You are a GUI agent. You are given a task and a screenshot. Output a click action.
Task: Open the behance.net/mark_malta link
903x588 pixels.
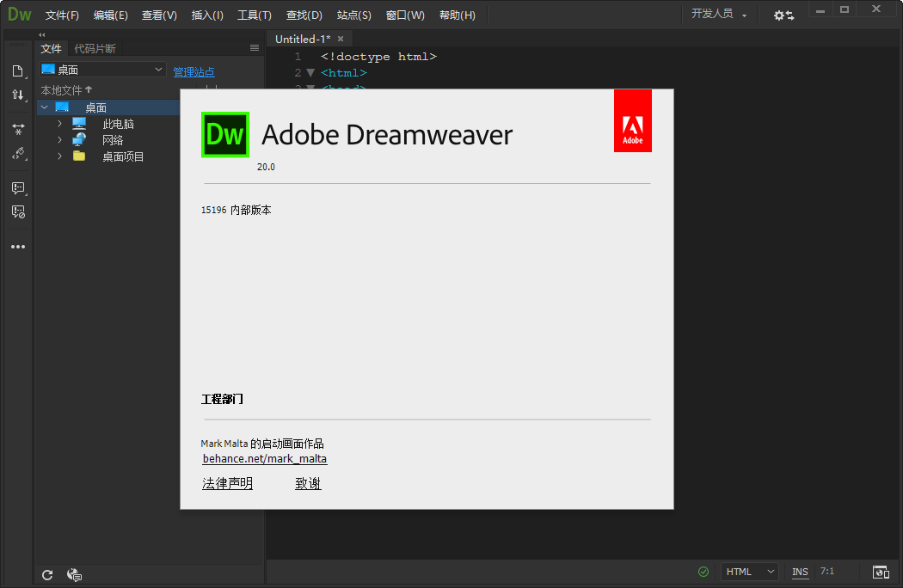point(265,458)
